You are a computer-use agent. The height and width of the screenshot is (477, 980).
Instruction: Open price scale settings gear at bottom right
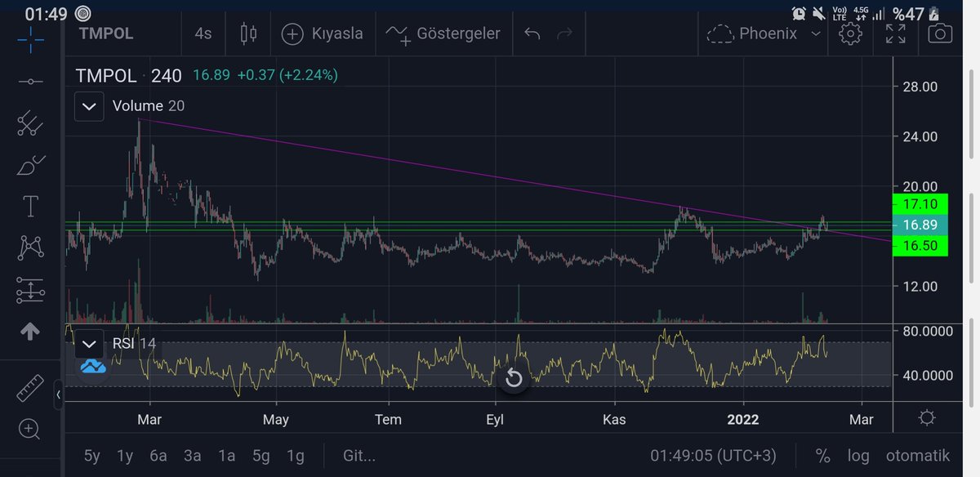(927, 418)
